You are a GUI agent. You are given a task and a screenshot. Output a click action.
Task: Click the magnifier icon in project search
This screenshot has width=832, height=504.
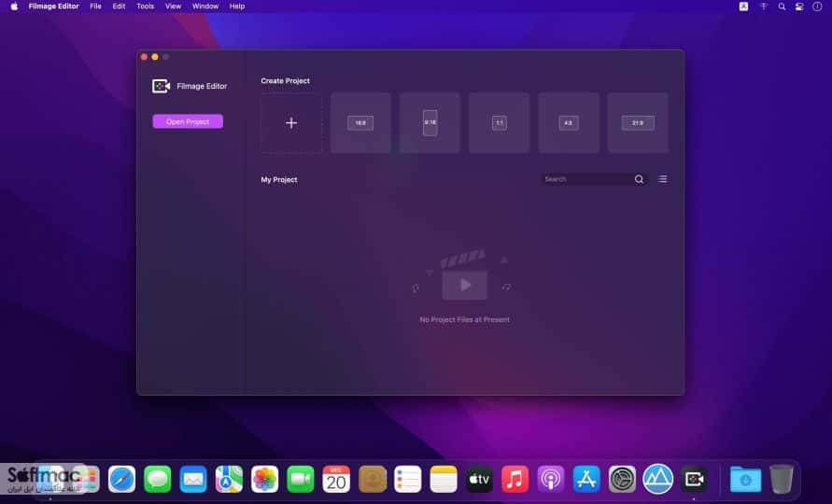click(639, 179)
